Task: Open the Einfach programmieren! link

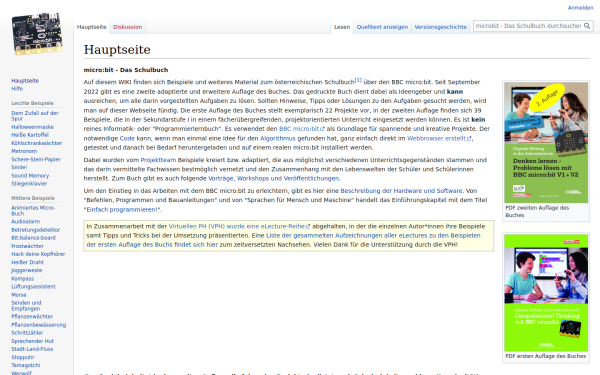Action: [x=122, y=209]
